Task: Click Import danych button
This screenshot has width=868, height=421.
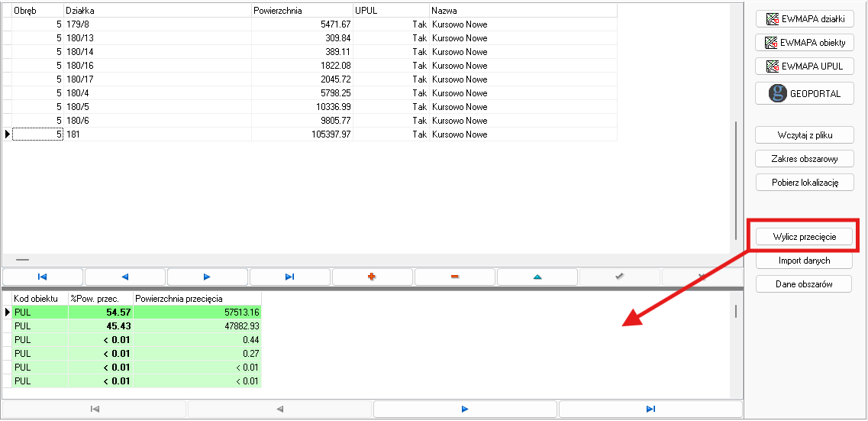Action: pyautogui.click(x=805, y=261)
